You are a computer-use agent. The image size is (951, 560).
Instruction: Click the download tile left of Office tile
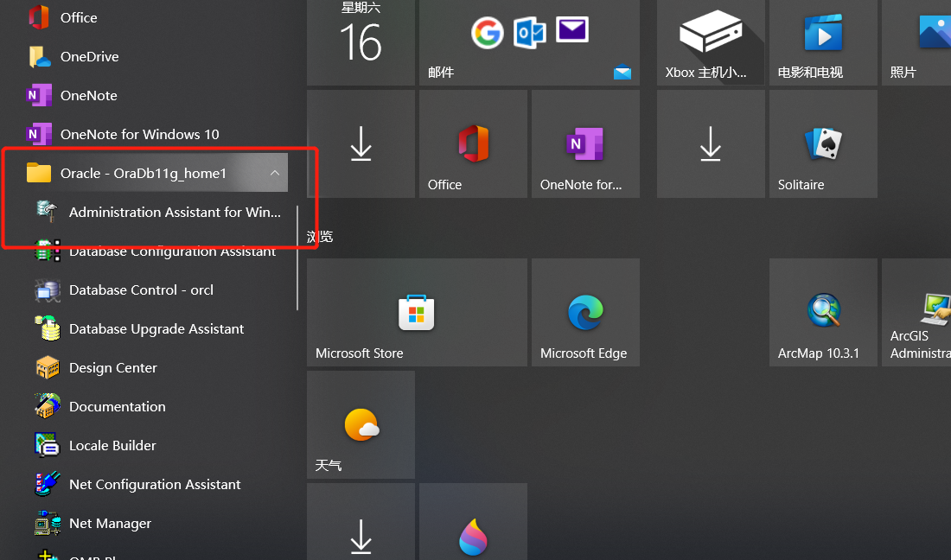pyautogui.click(x=361, y=143)
